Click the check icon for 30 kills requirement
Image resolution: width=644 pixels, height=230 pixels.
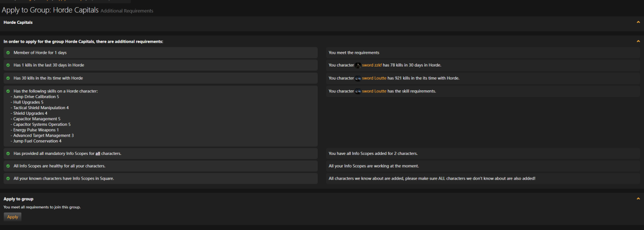pos(8,78)
